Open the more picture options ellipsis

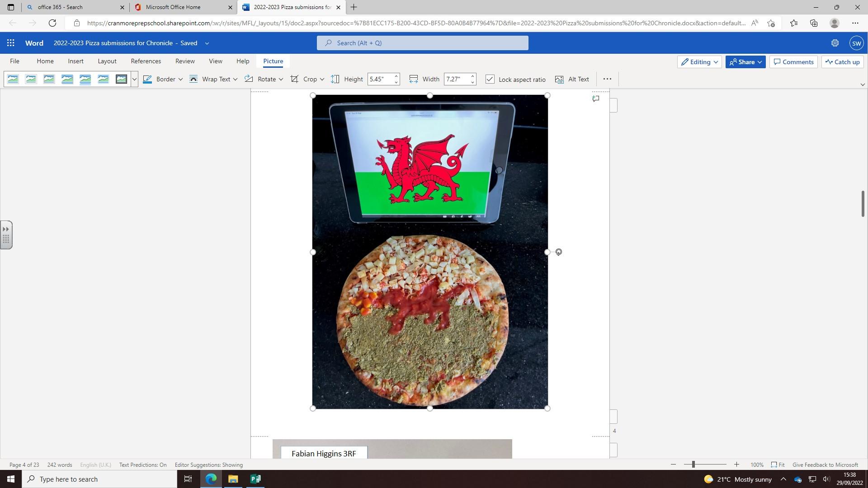(607, 79)
